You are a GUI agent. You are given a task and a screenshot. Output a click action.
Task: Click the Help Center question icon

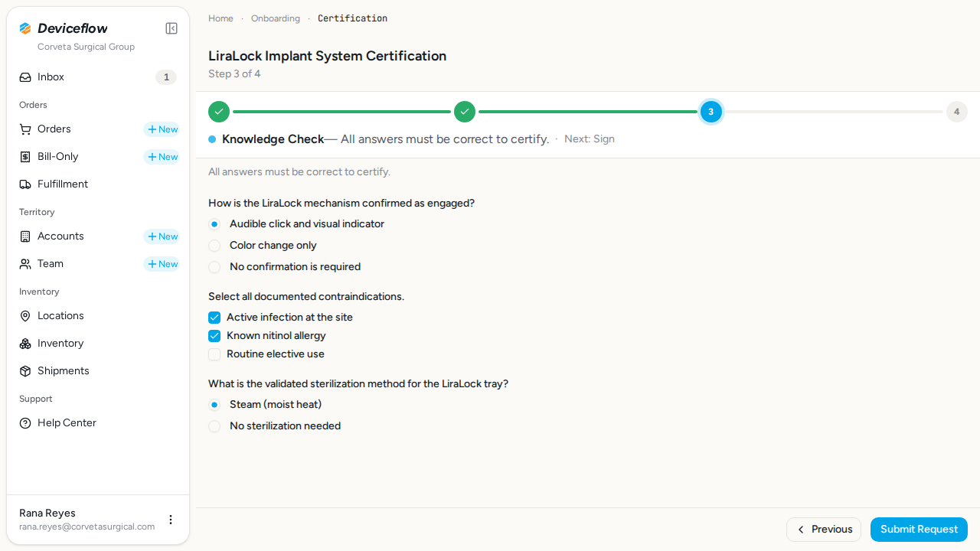(25, 423)
